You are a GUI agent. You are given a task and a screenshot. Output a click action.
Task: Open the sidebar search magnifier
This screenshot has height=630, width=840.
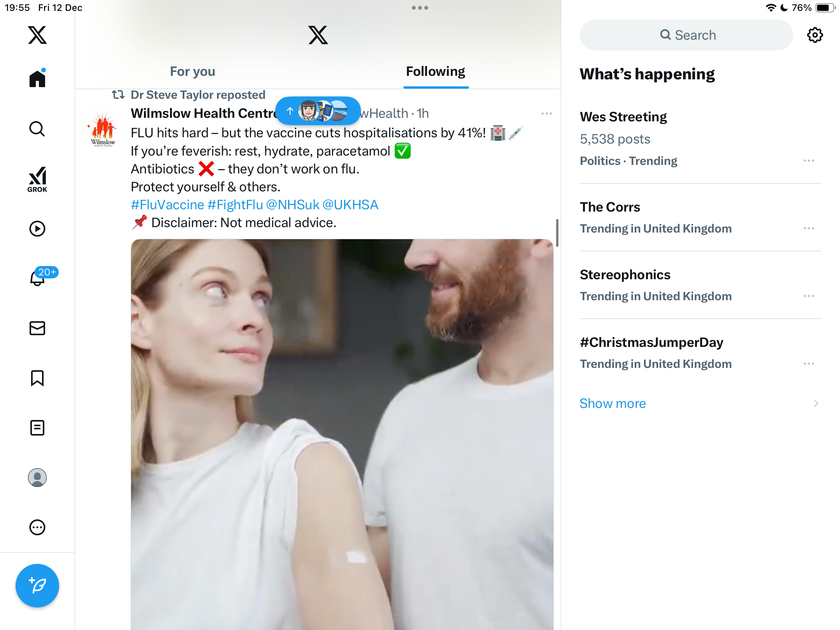37,129
